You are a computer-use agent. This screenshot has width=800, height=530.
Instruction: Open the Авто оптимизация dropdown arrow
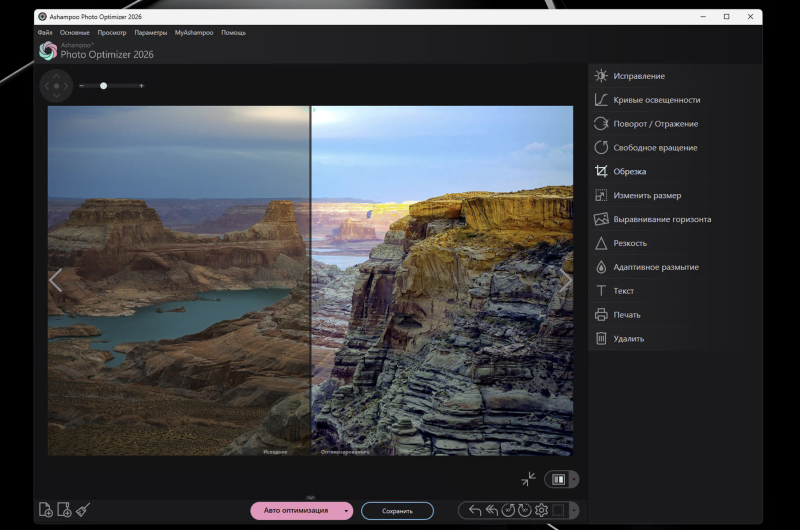click(346, 511)
